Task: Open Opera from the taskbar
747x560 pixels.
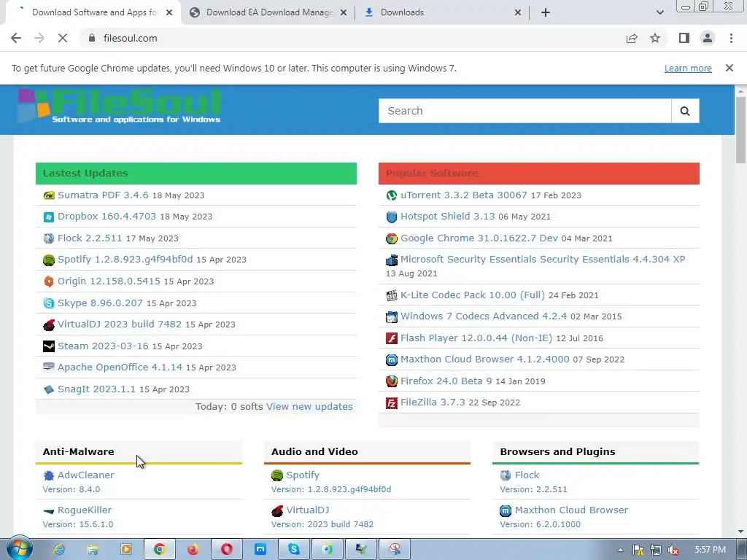Action: (227, 549)
